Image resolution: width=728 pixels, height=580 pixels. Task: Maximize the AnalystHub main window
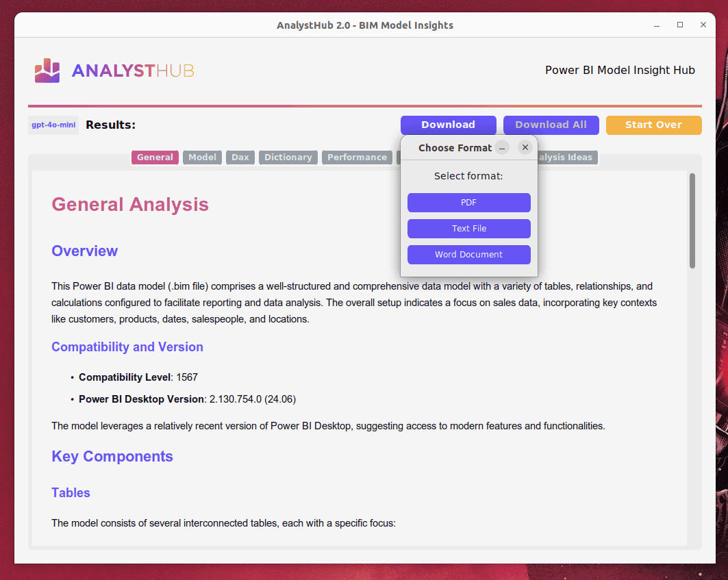point(679,25)
